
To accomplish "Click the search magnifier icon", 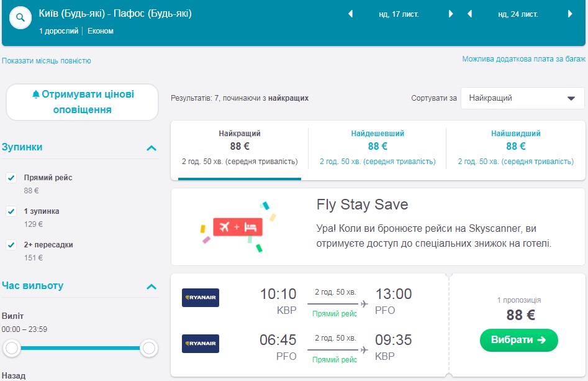I will tap(20, 18).
